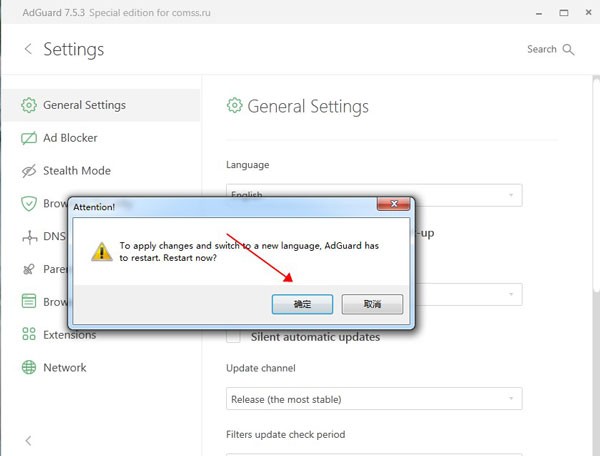
Task: Click the Stealth Mode eye icon
Action: pyautogui.click(x=27, y=171)
